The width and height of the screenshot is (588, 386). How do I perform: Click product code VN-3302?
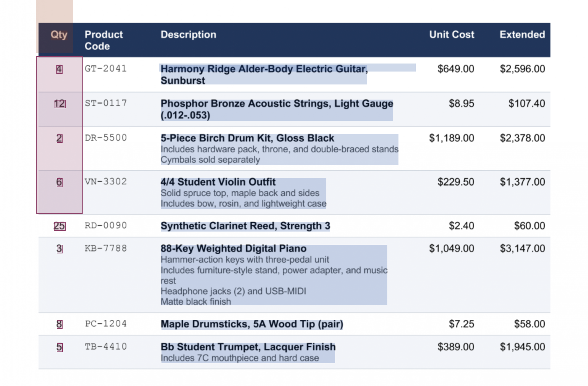coord(106,181)
